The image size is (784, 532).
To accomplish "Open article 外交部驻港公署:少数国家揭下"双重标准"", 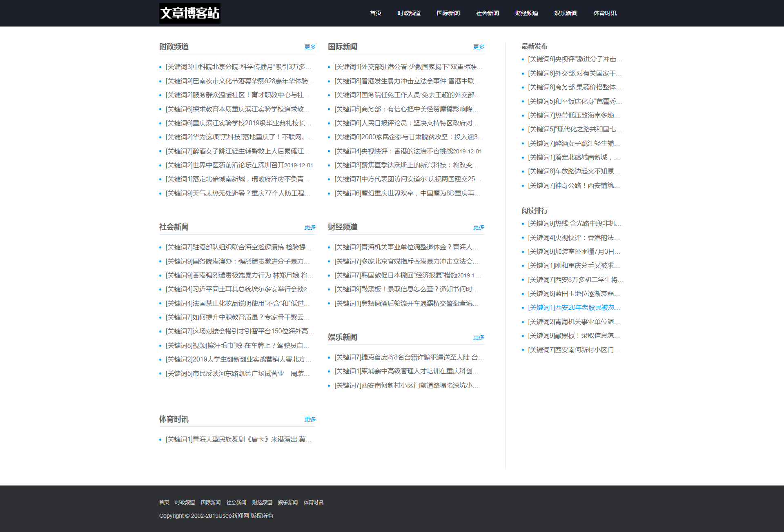I will 409,67.
